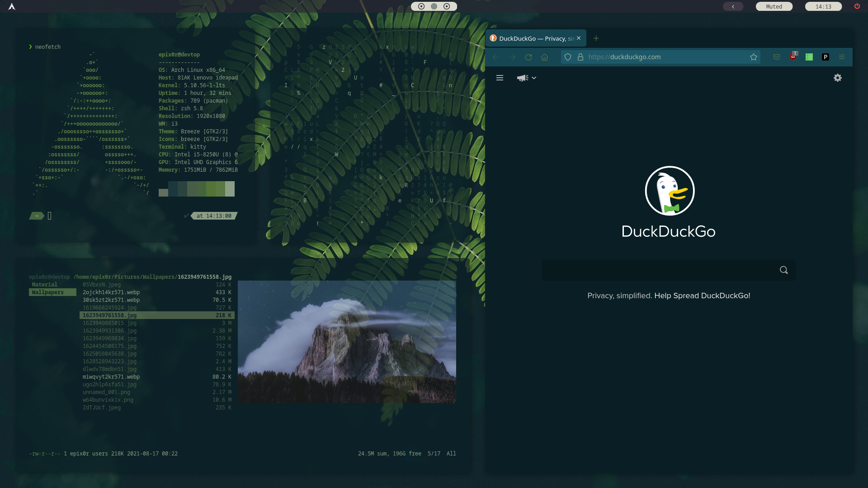868x488 pixels.
Task: Select the middle workspace indicator dot
Action: coord(434,7)
